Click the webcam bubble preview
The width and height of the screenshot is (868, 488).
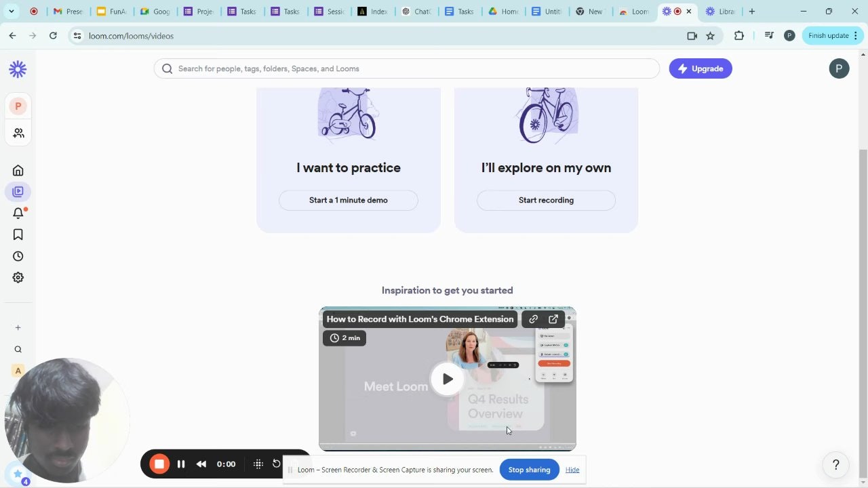click(x=66, y=420)
